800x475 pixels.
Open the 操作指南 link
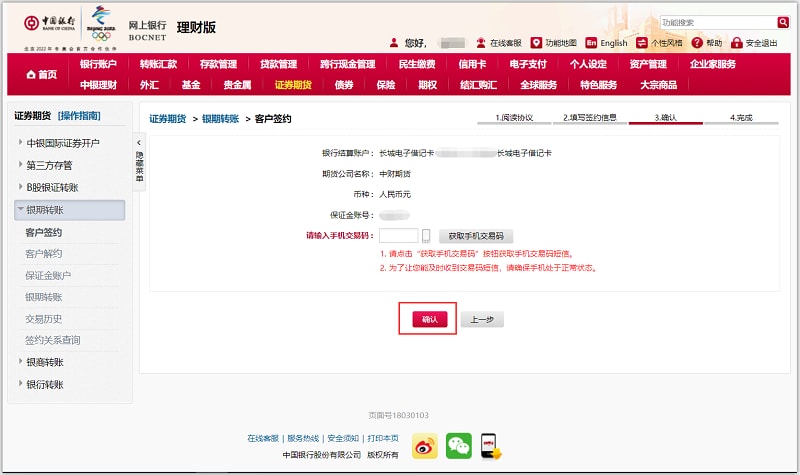pos(79,116)
